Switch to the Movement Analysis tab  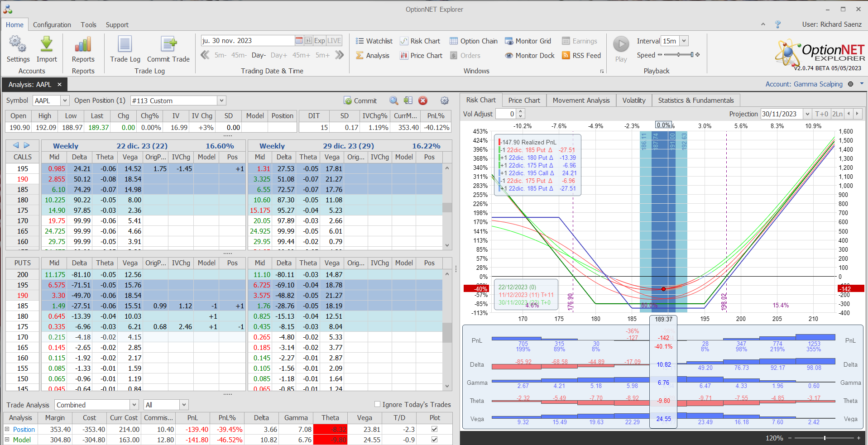(x=581, y=100)
